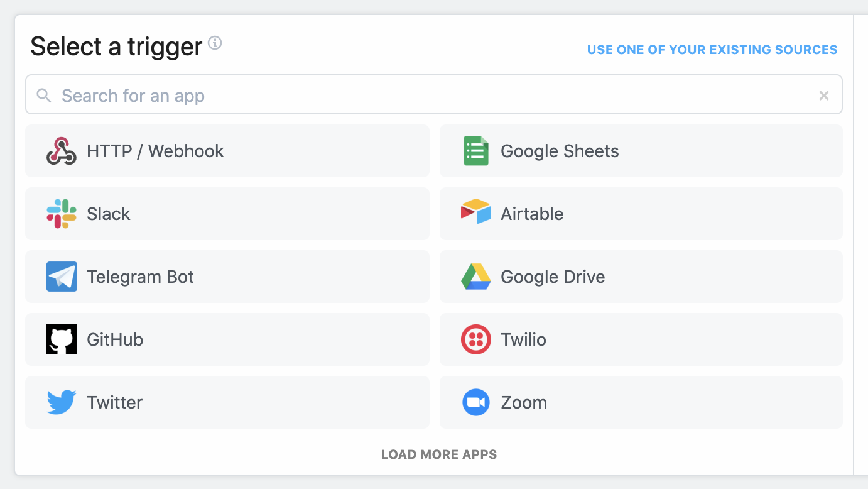Select the HTTP / Webhook trigger icon

pos(60,151)
